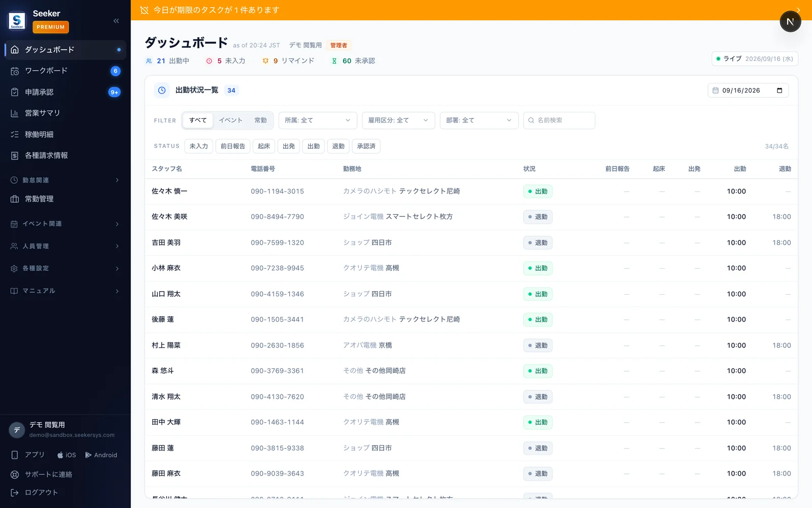Click the clock icon beside 出勤状況一覧

(x=162, y=90)
